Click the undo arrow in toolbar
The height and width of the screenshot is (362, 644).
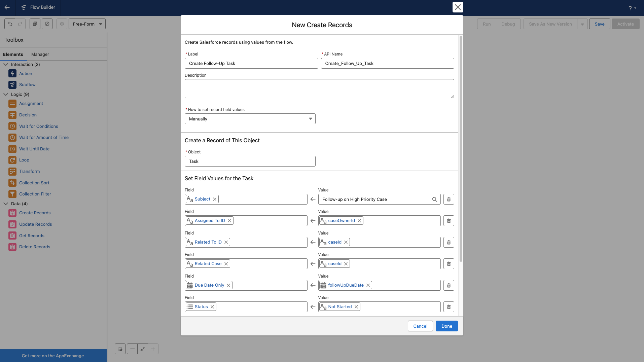coord(10,24)
